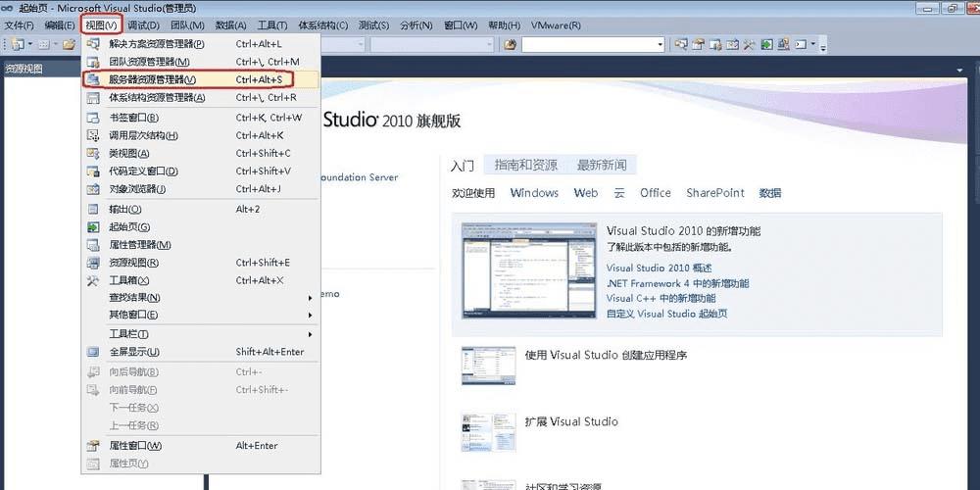Viewport: 980px width, 490px height.
Task: Open Team Explorer from the toolbar icon
Action: pyautogui.click(x=715, y=44)
